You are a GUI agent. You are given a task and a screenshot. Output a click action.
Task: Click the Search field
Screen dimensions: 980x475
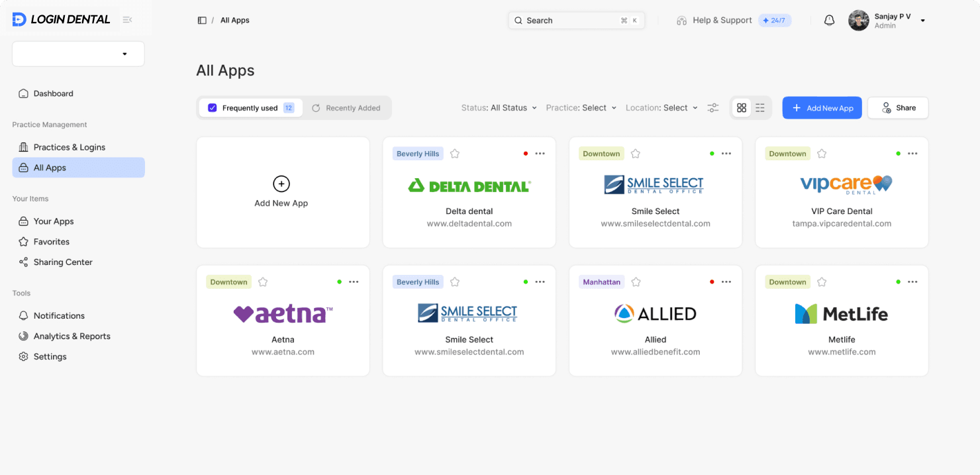pyautogui.click(x=577, y=21)
